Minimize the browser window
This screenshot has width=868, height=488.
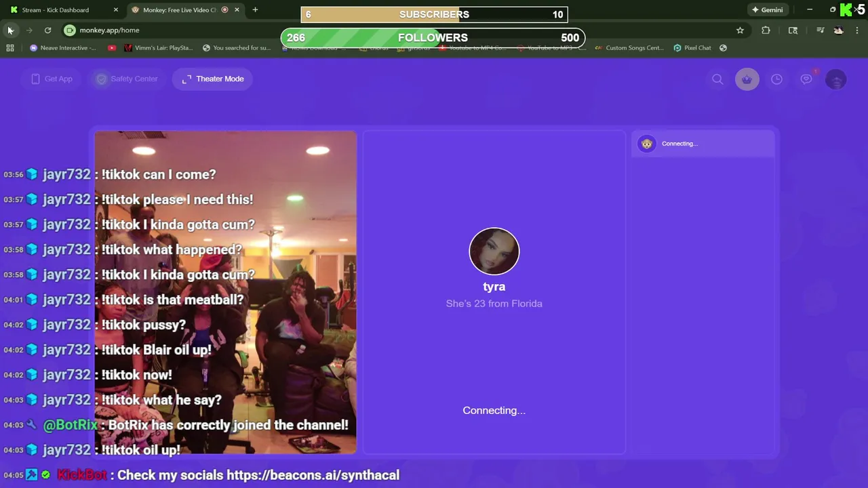point(810,9)
